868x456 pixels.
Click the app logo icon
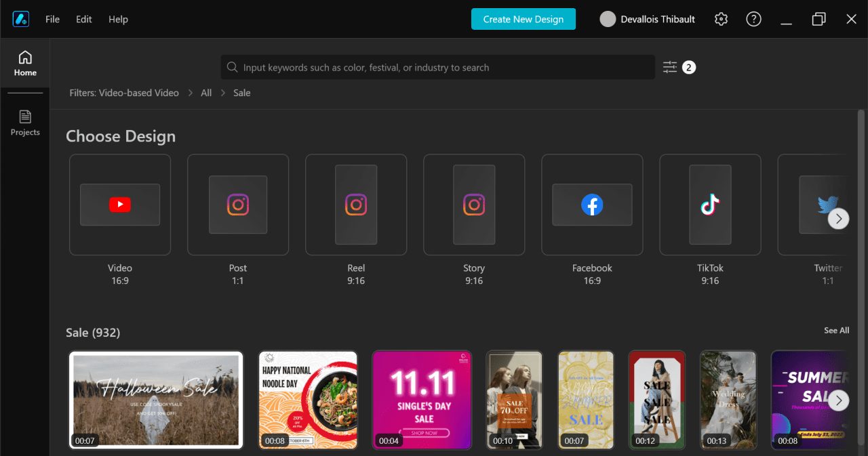[x=20, y=19]
